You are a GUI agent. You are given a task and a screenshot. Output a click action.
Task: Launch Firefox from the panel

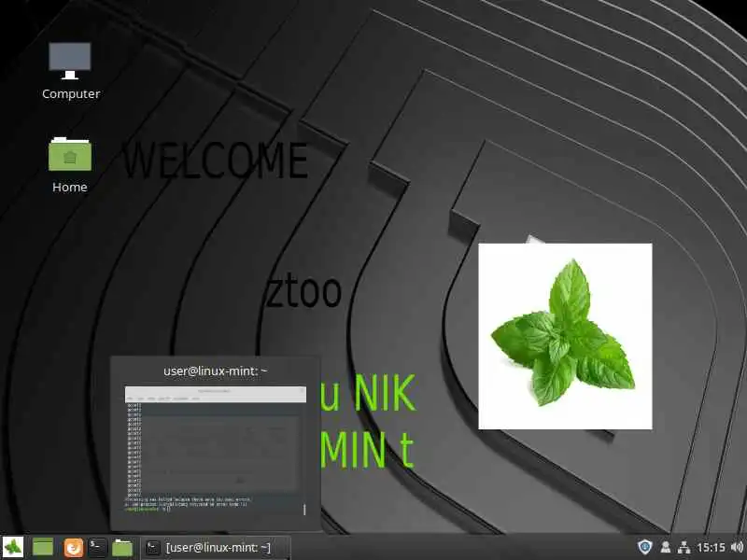tap(74, 547)
